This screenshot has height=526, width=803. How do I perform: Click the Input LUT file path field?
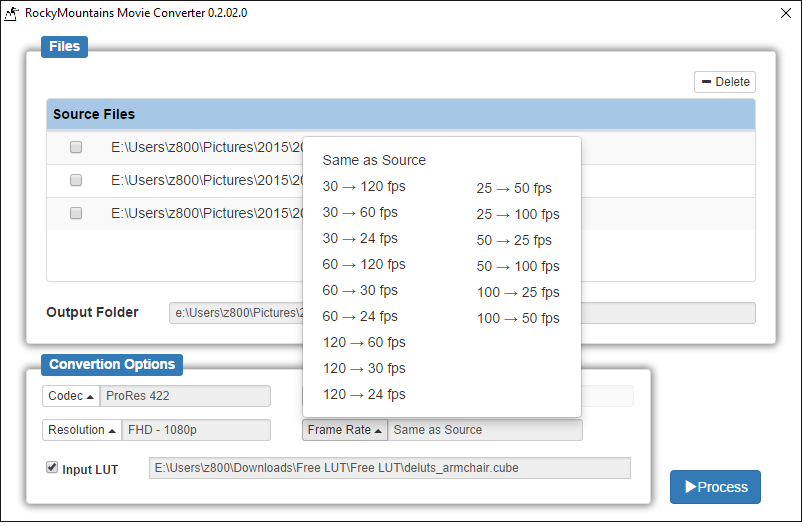pyautogui.click(x=390, y=468)
